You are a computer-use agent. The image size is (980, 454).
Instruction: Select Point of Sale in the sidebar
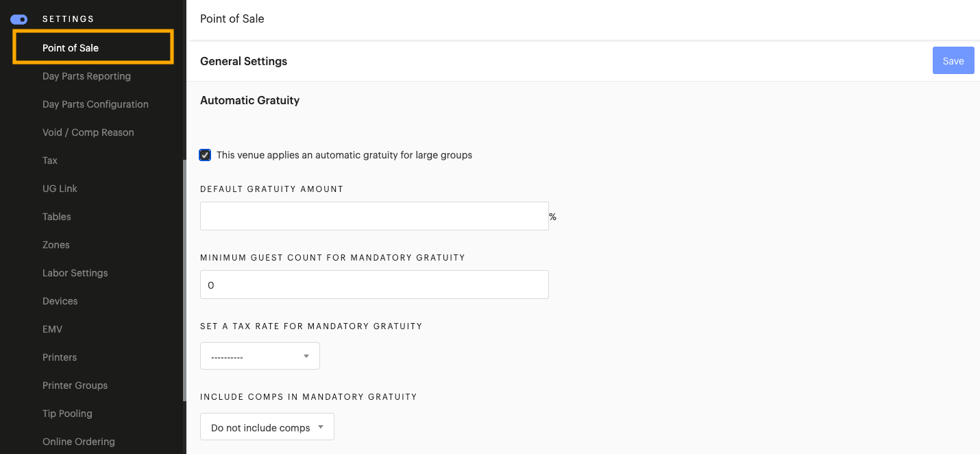71,48
